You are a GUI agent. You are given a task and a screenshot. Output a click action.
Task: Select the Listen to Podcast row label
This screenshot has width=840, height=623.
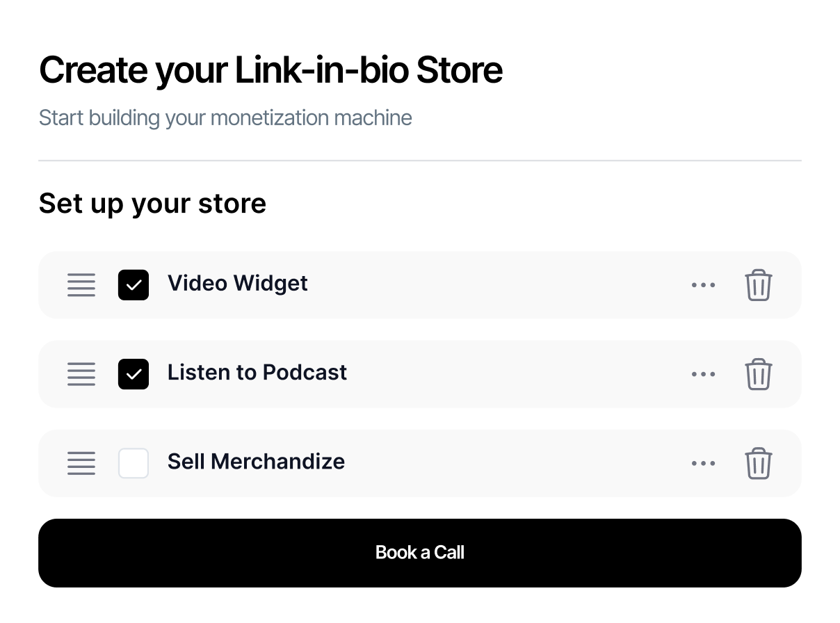[x=257, y=373]
